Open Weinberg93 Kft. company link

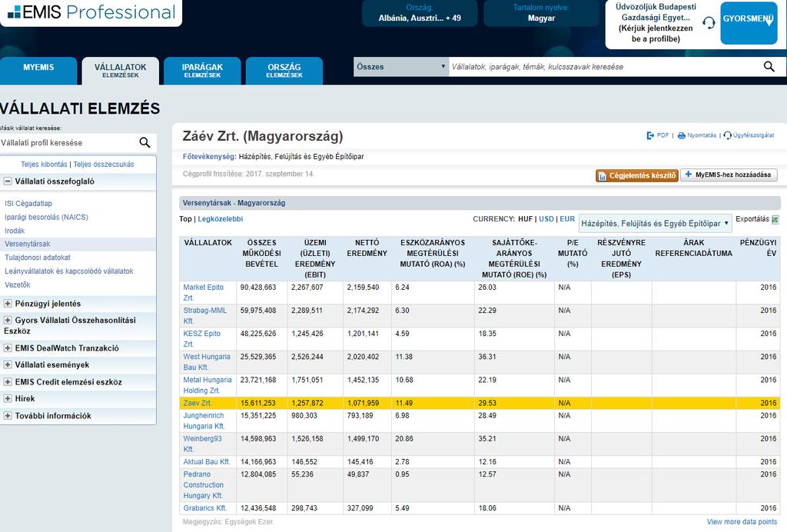pos(202,444)
